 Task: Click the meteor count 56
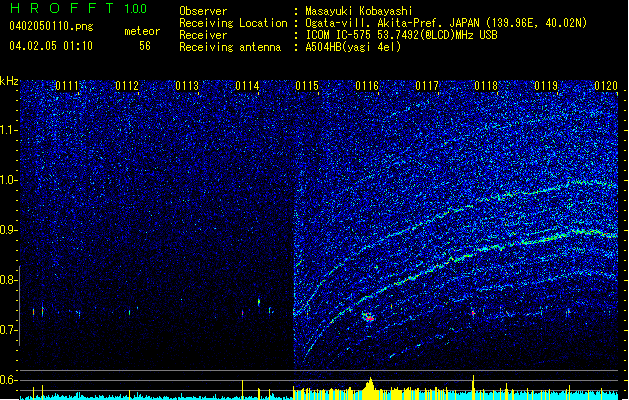pyautogui.click(x=145, y=46)
